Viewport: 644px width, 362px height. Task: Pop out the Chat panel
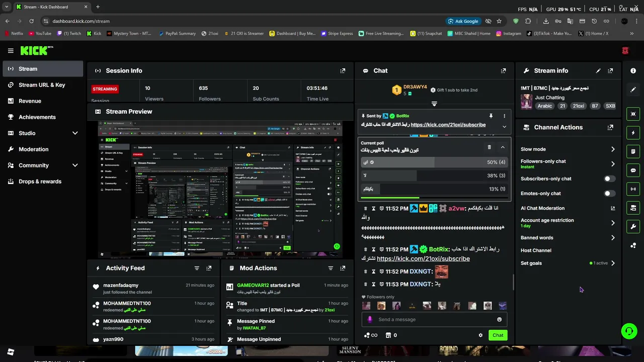pos(503,71)
